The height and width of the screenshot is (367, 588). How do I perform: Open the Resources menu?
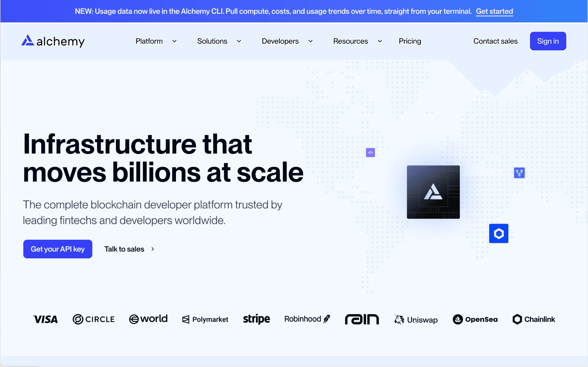click(351, 41)
